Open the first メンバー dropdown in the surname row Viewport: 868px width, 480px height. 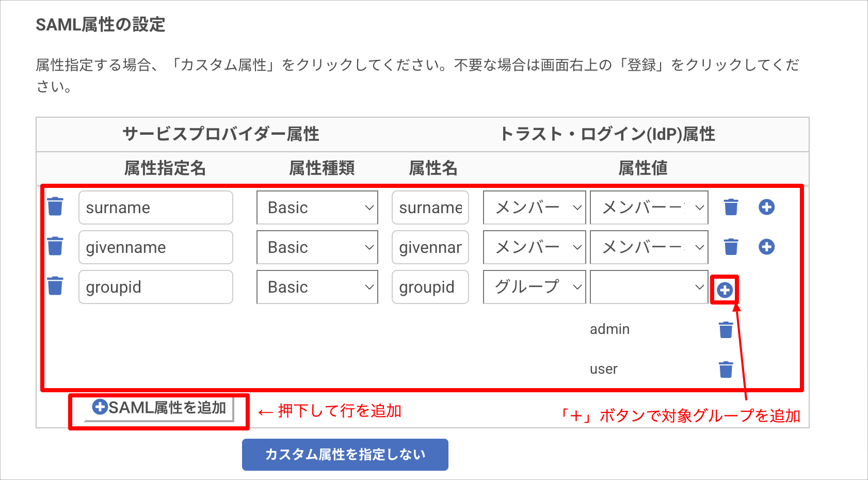[x=535, y=207]
